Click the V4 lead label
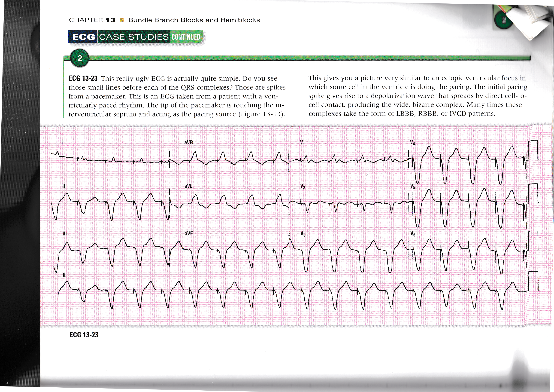The width and height of the screenshot is (554, 392). (x=412, y=143)
